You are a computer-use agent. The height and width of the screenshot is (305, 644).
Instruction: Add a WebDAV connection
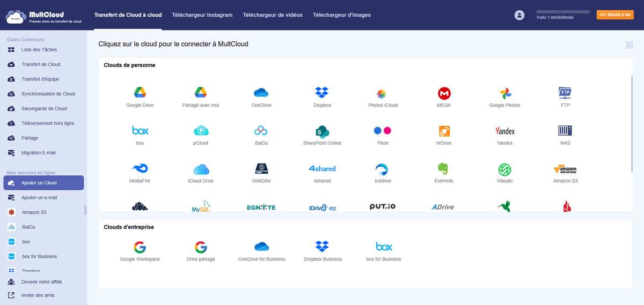(x=261, y=169)
